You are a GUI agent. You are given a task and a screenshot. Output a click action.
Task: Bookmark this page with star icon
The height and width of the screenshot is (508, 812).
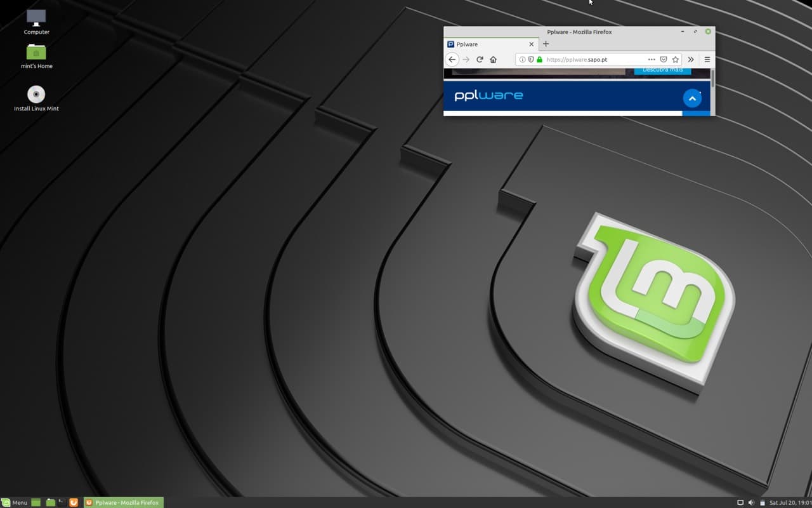(x=676, y=60)
